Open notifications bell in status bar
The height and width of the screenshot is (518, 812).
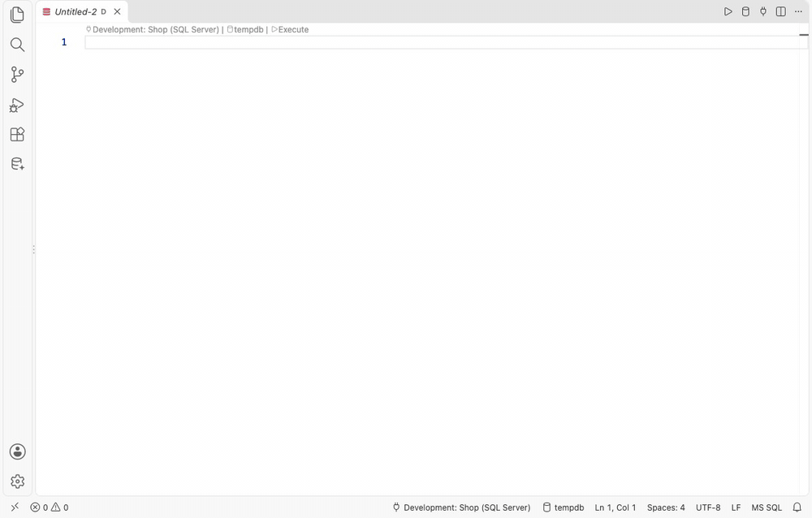click(797, 507)
